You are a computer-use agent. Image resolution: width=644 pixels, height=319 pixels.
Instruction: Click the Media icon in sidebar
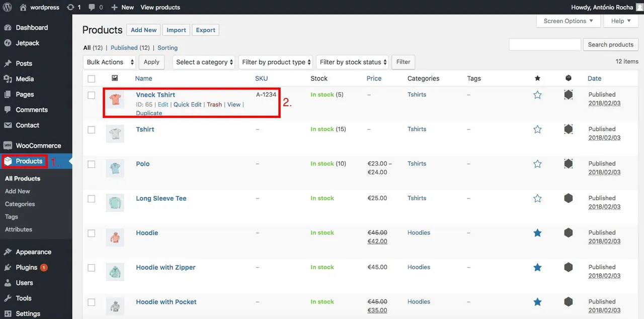click(x=8, y=79)
